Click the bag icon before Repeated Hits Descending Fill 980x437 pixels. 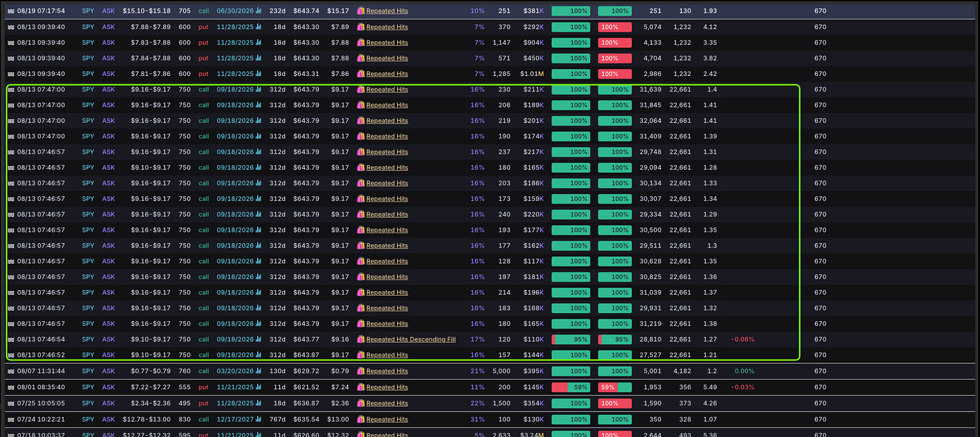pyautogui.click(x=361, y=340)
